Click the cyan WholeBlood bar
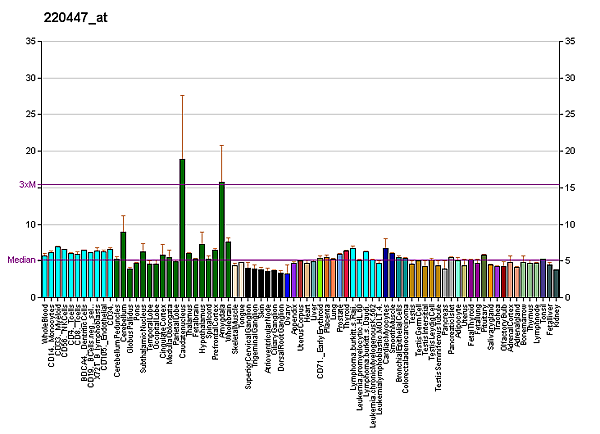The width and height of the screenshot is (600, 434). (x=45, y=277)
